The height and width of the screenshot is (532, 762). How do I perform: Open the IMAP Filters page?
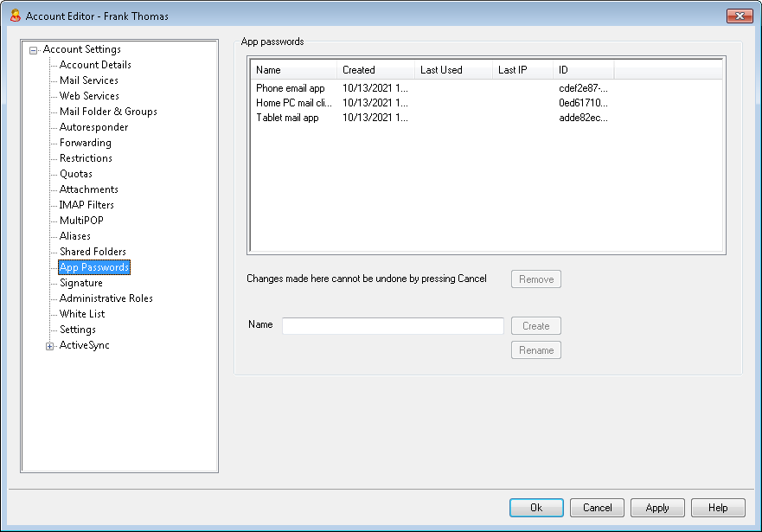pyautogui.click(x=86, y=205)
